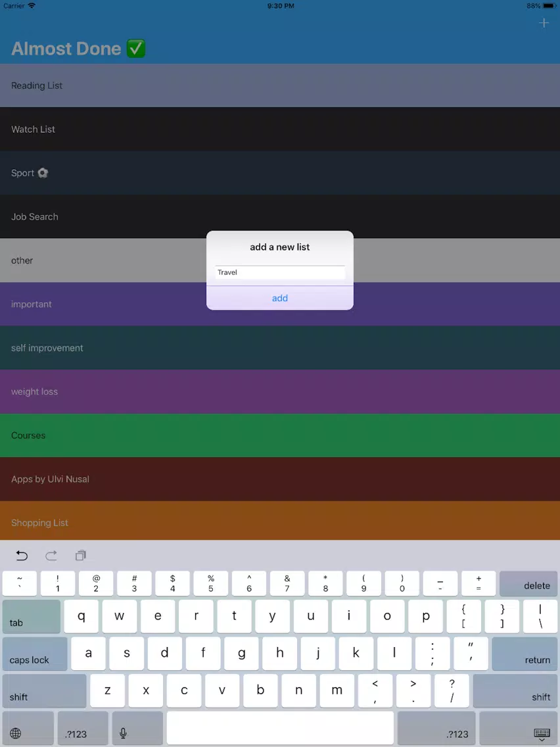
Task: Tap the space bar
Action: (280, 728)
